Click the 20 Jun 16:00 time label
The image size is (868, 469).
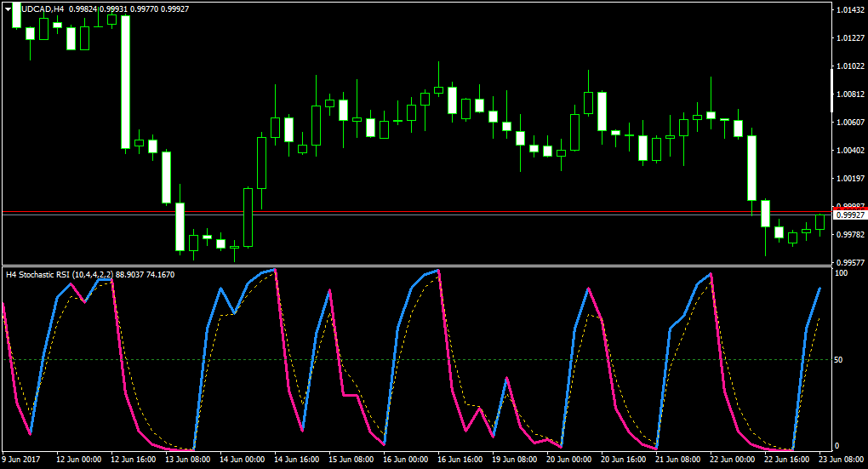(623, 460)
